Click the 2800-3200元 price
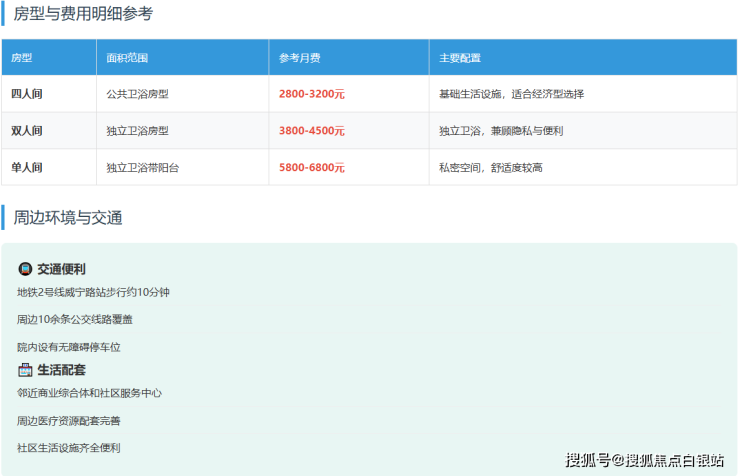 (312, 94)
